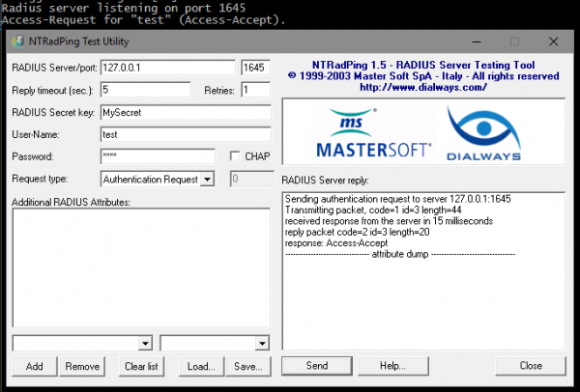Click the Authentication Request combo box text
This screenshot has height=392, width=580.
tap(150, 180)
